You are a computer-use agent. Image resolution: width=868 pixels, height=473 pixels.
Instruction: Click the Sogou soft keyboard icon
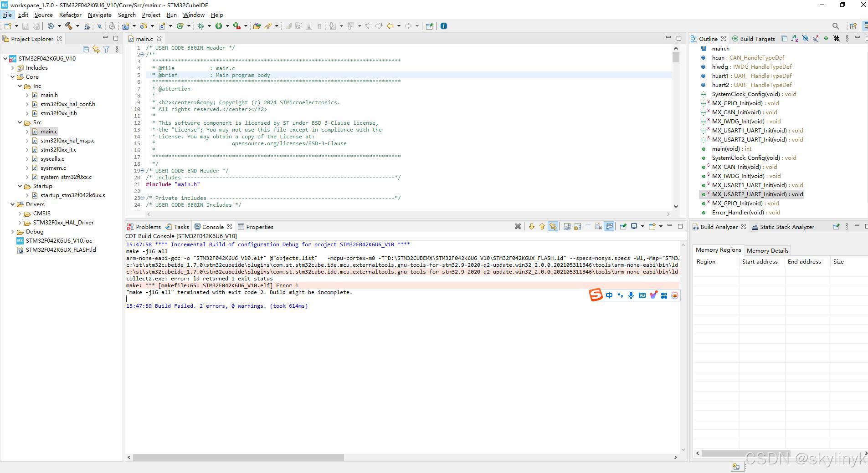pos(642,295)
